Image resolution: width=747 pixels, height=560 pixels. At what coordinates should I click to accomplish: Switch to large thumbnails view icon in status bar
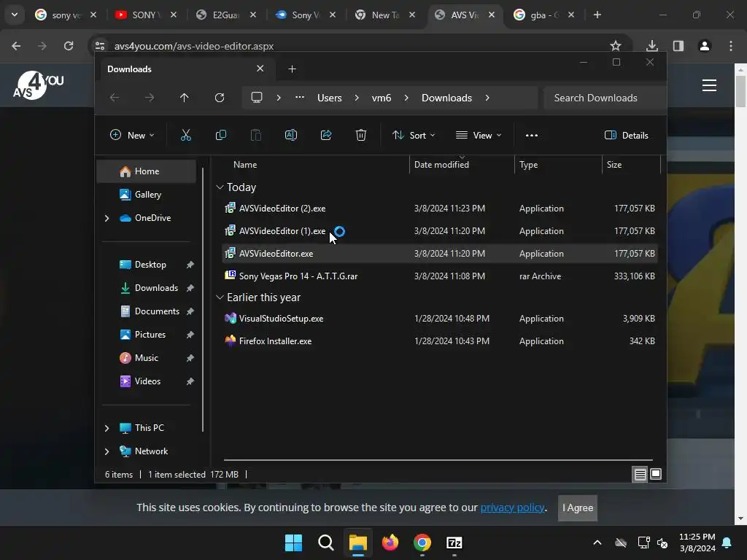656,474
